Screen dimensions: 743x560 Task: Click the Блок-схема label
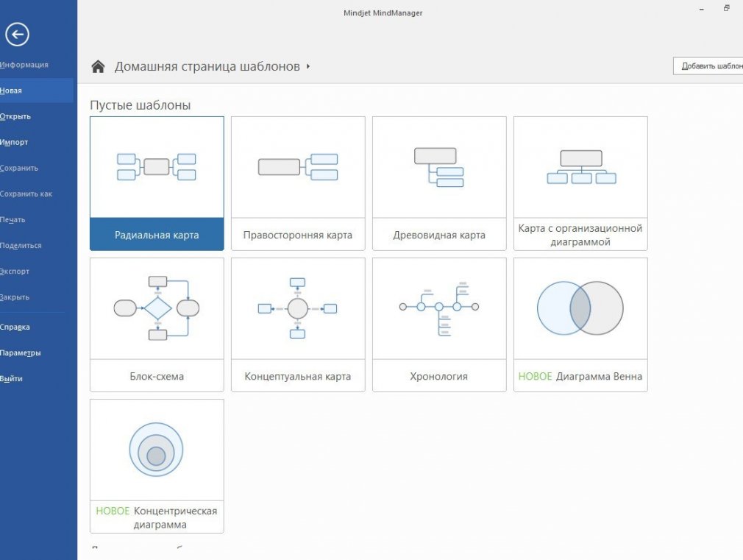tap(157, 376)
